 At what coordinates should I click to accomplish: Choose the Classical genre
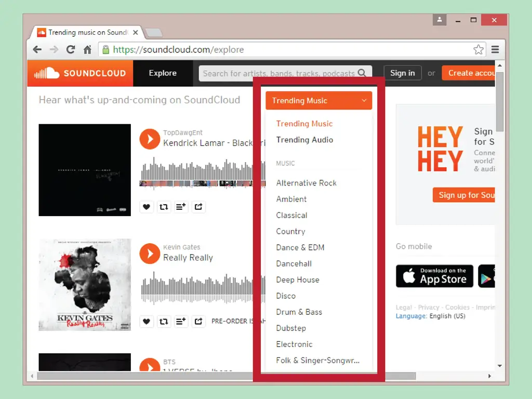(x=291, y=215)
